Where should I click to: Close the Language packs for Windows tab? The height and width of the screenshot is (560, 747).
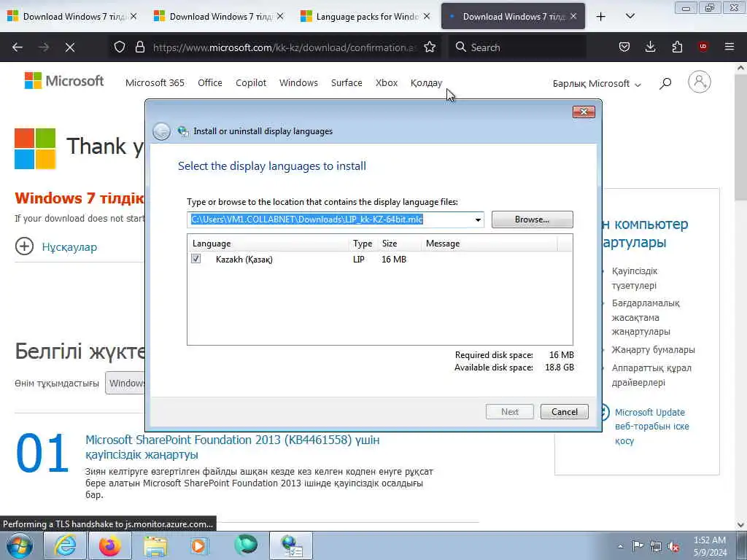click(x=427, y=16)
